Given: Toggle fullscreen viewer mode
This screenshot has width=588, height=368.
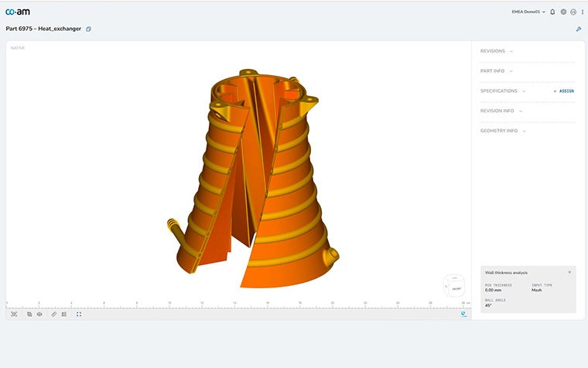Looking at the screenshot, I should (x=79, y=315).
